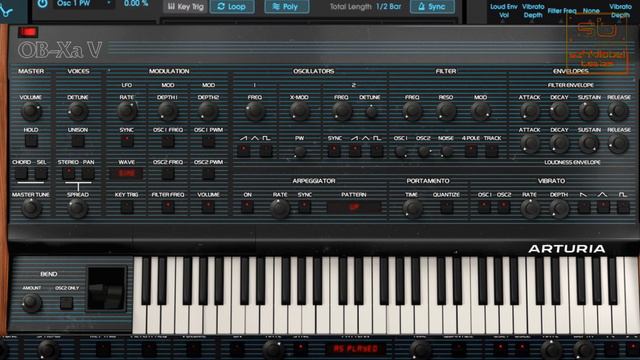Select the Oscillator 1 sawtooth wave button

[244, 151]
